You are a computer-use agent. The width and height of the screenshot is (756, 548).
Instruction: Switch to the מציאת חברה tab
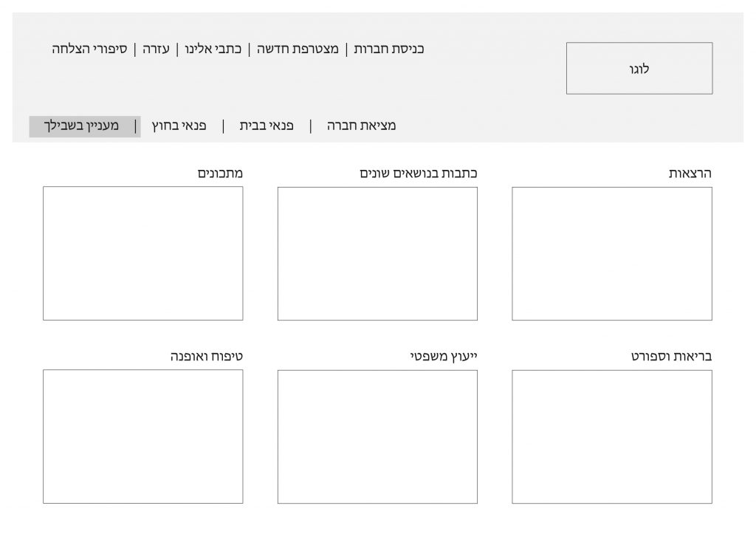click(x=362, y=126)
